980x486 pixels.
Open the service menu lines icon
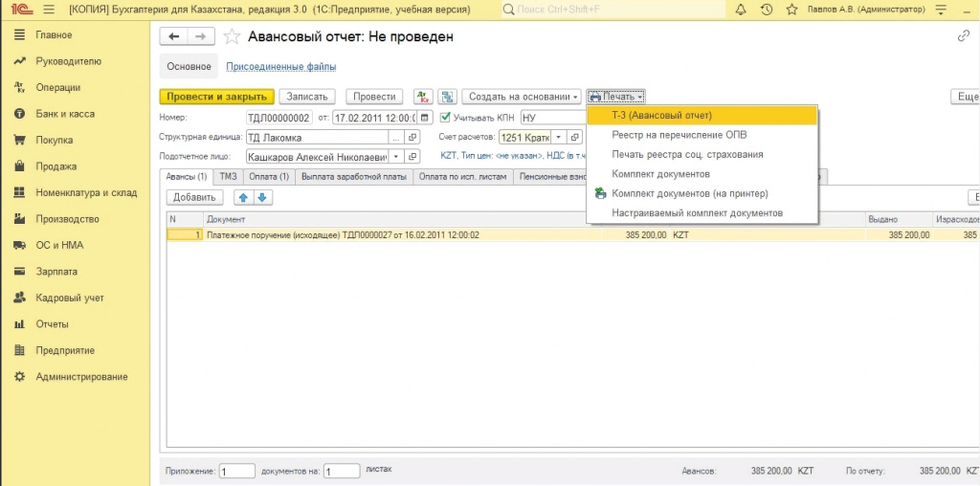pos(941,10)
